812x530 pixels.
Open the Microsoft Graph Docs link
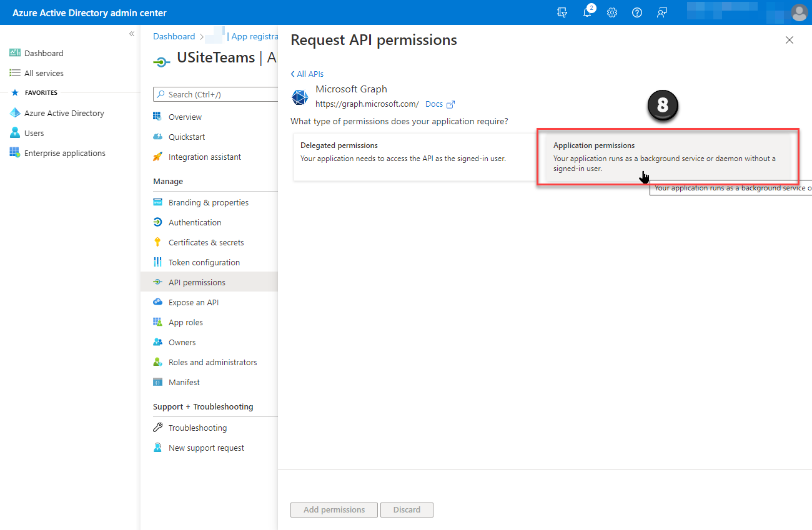point(440,104)
